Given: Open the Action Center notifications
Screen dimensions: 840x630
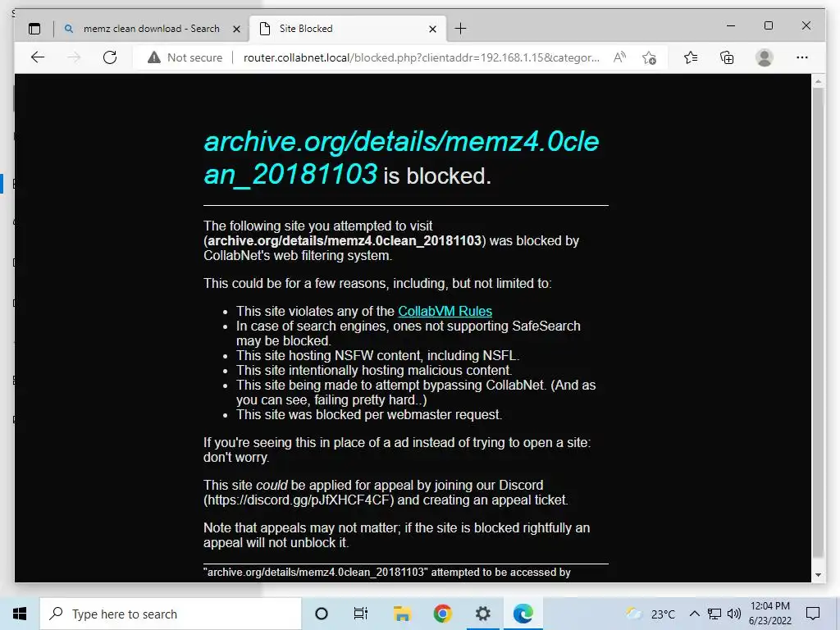Looking at the screenshot, I should [813, 614].
